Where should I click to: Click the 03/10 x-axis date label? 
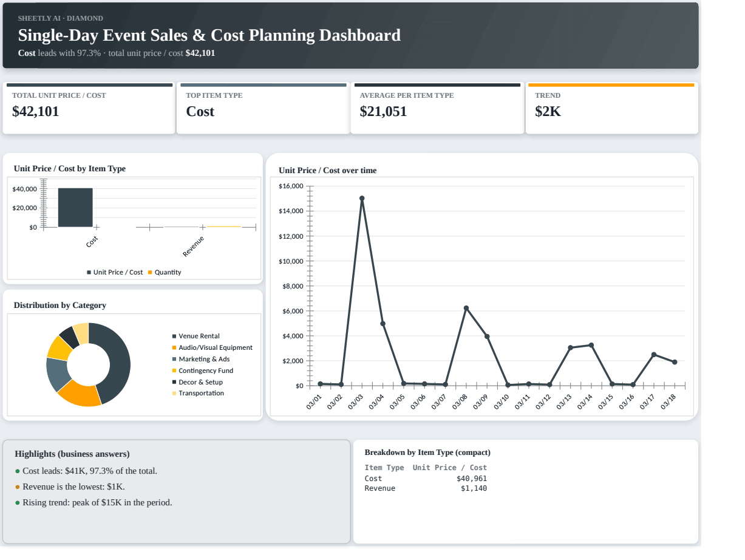(x=502, y=402)
